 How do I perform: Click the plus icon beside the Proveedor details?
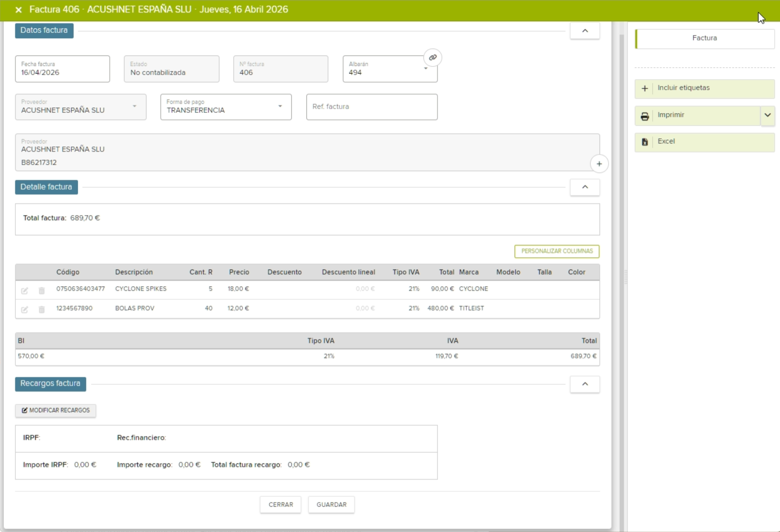[x=599, y=164]
